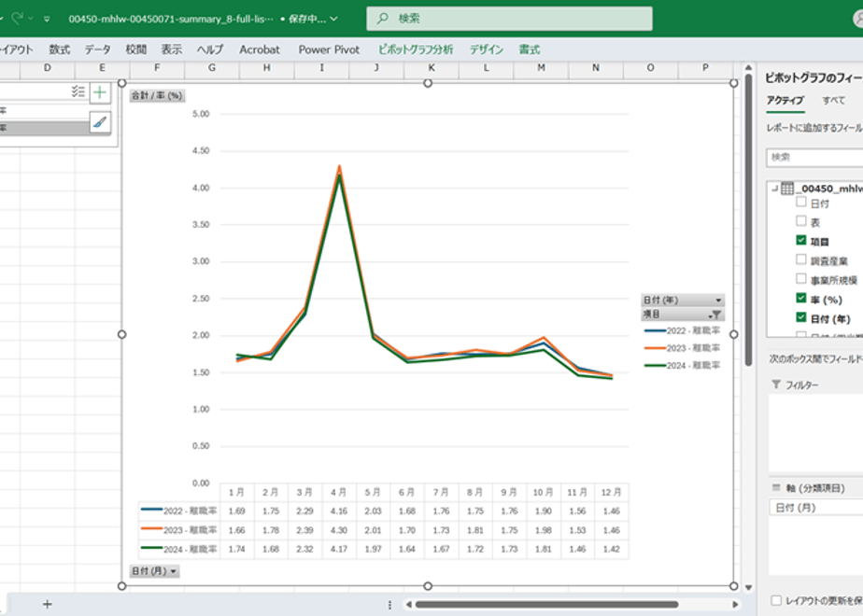Image resolution: width=863 pixels, height=616 pixels.
Task: Click the multi-select checklist icon in slicer
Action: [78, 91]
